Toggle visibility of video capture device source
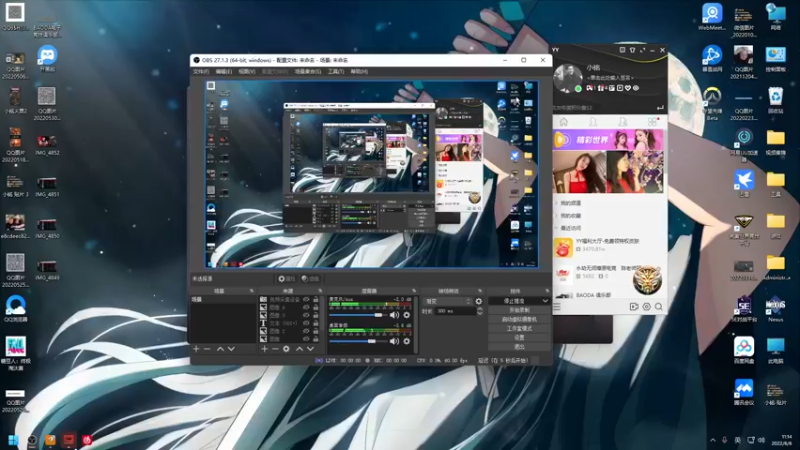The image size is (800, 450). [306, 299]
